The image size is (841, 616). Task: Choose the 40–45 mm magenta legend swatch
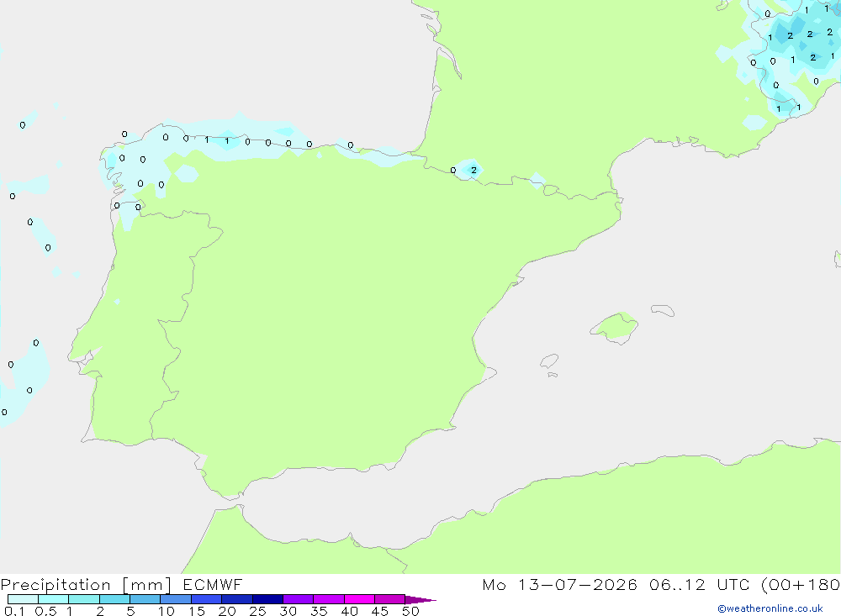(x=359, y=599)
